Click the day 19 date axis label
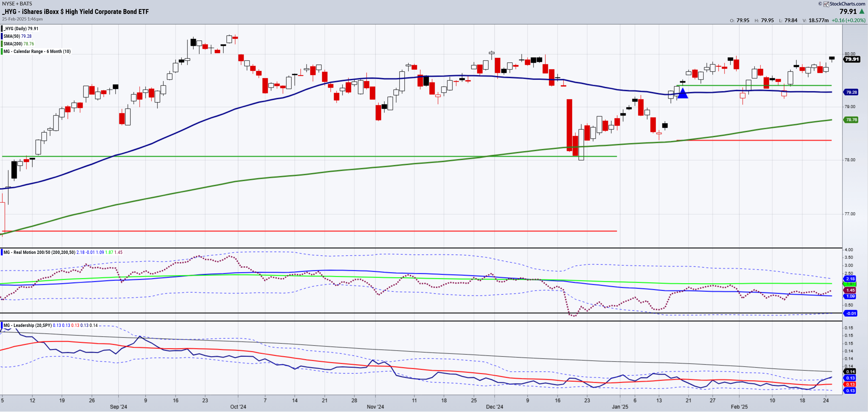This screenshot has width=868, height=412. [x=62, y=401]
